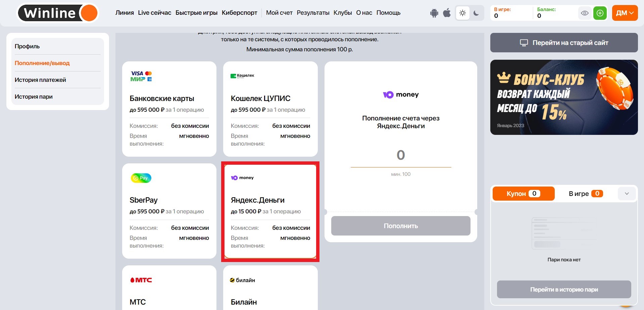Open the ДМ user account dropdown
This screenshot has height=310, width=644.
[x=625, y=13]
